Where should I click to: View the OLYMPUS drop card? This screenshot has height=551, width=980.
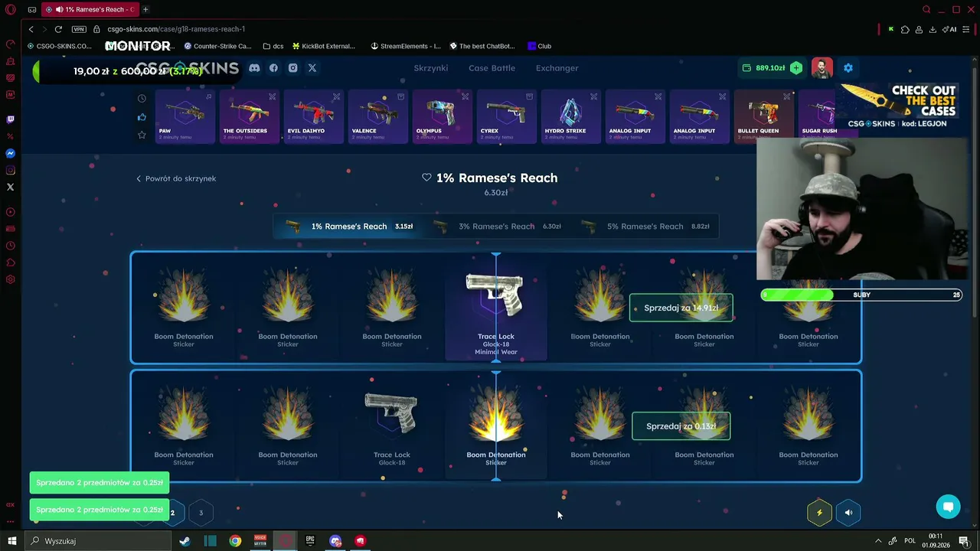point(442,116)
